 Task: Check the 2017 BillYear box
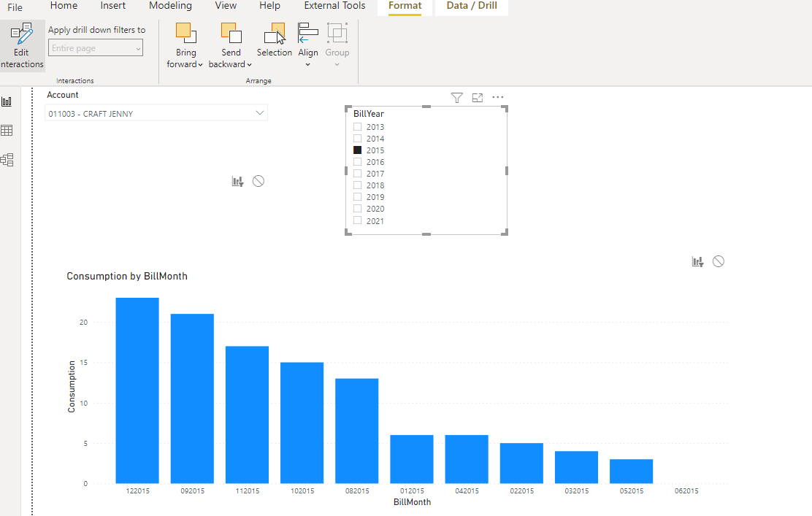[357, 174]
